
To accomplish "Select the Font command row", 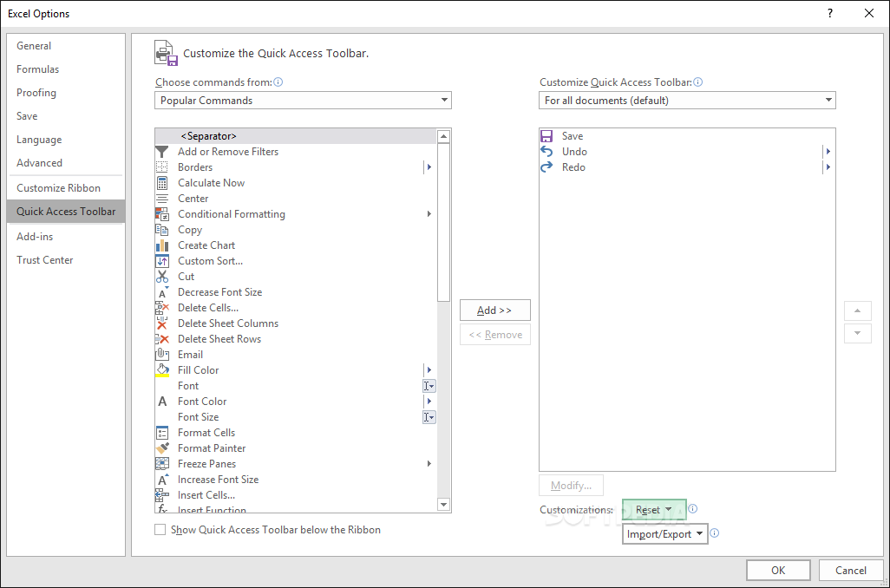I will point(296,386).
